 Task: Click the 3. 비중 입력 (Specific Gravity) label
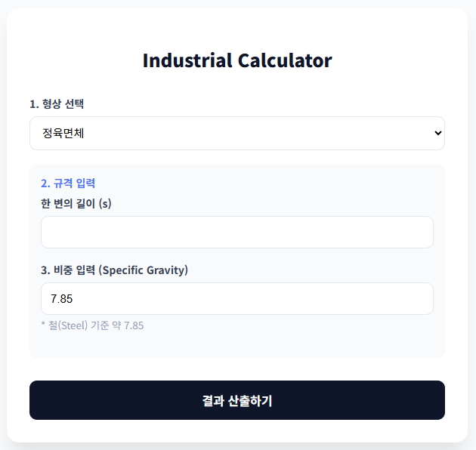(x=114, y=270)
